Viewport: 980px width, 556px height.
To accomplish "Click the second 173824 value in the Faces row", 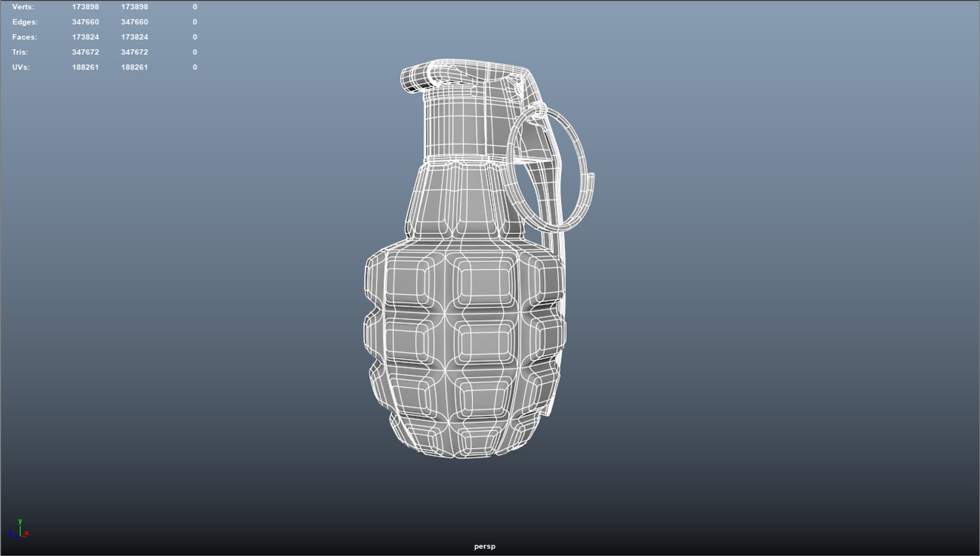I will [x=135, y=37].
